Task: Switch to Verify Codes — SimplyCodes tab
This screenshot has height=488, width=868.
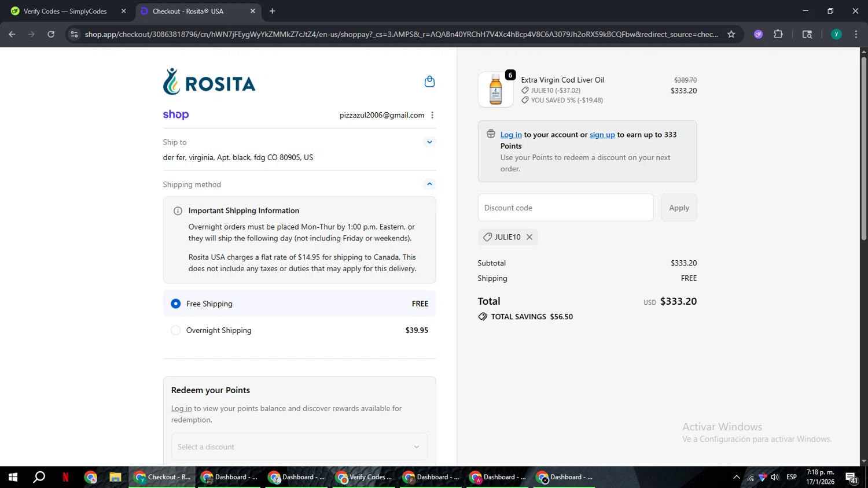Action: [65, 11]
